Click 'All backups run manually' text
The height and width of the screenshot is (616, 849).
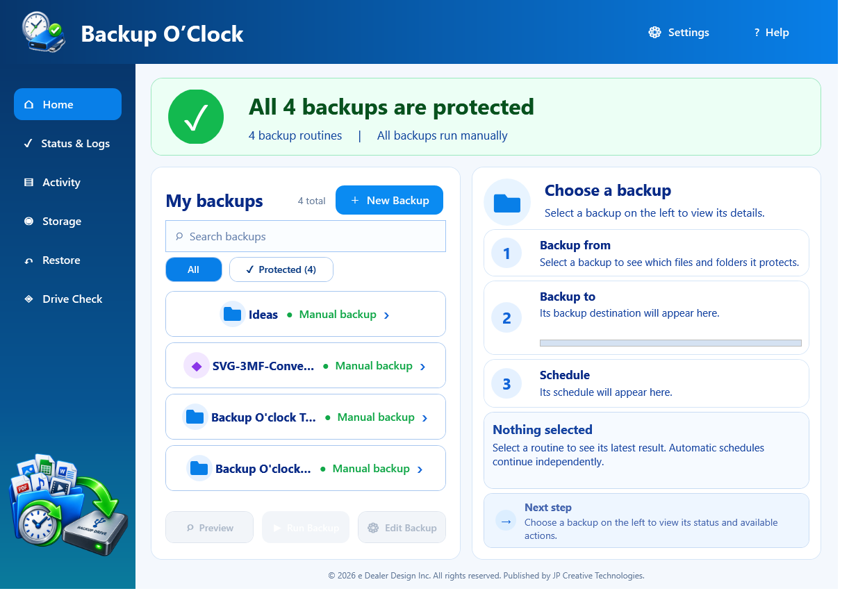coord(443,135)
